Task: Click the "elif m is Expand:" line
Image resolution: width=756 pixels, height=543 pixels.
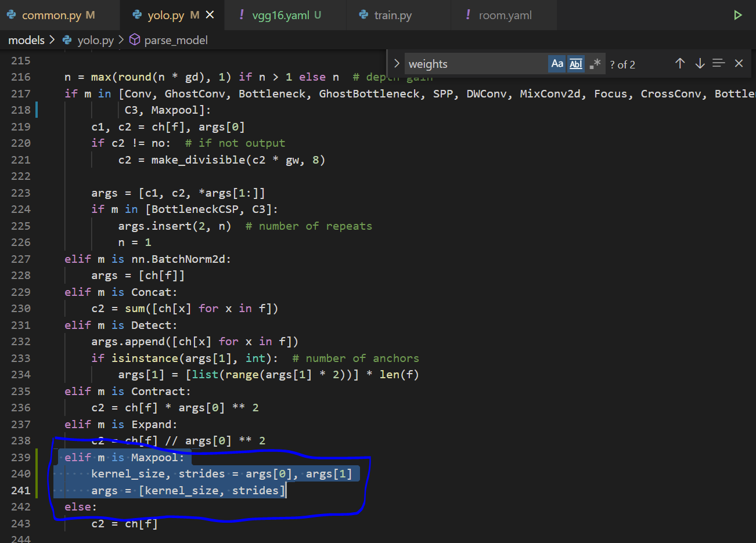Action: [x=121, y=424]
